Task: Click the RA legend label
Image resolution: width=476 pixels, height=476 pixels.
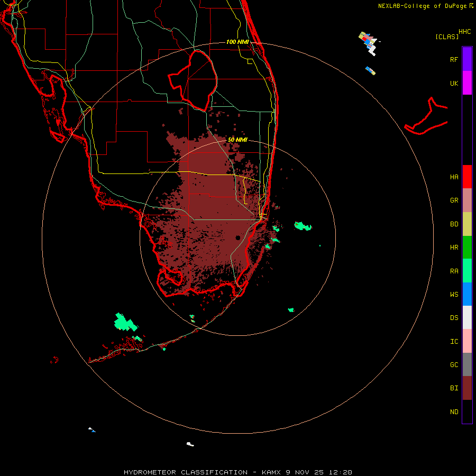Action: pyautogui.click(x=454, y=271)
